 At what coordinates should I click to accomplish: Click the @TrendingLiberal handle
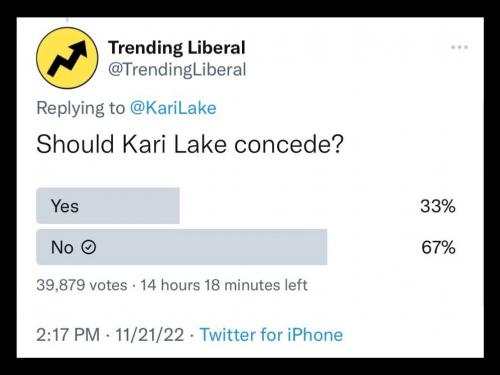[x=177, y=70]
